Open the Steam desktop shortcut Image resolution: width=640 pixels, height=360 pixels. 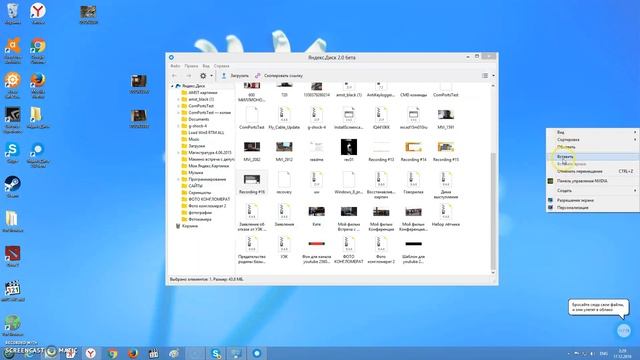(12, 187)
